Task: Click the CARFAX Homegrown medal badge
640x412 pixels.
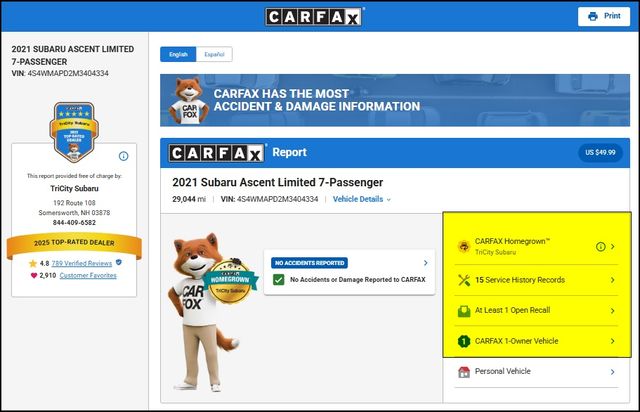Action: coord(231,281)
